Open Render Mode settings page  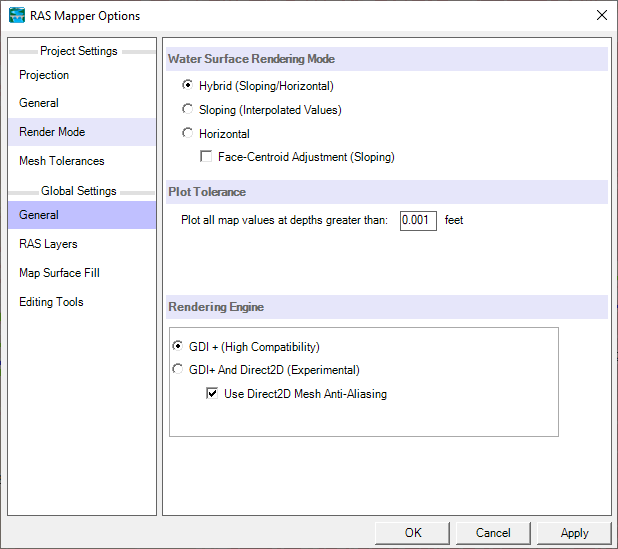tap(82, 132)
